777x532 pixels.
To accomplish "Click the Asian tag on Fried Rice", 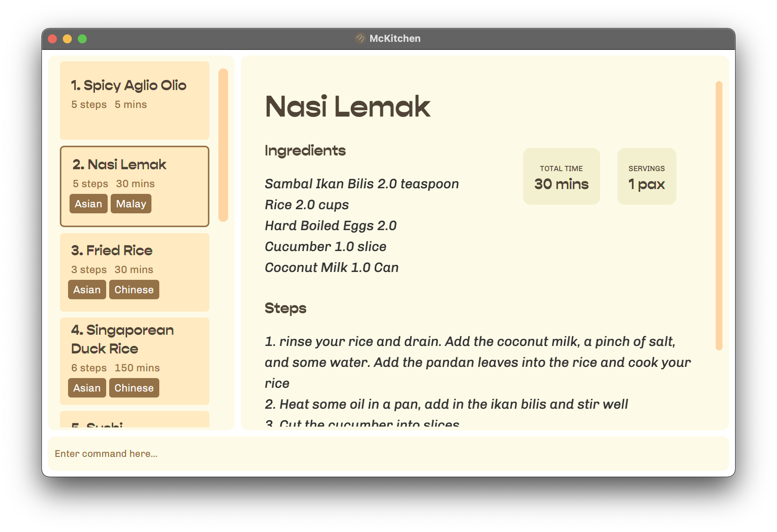I will [87, 290].
